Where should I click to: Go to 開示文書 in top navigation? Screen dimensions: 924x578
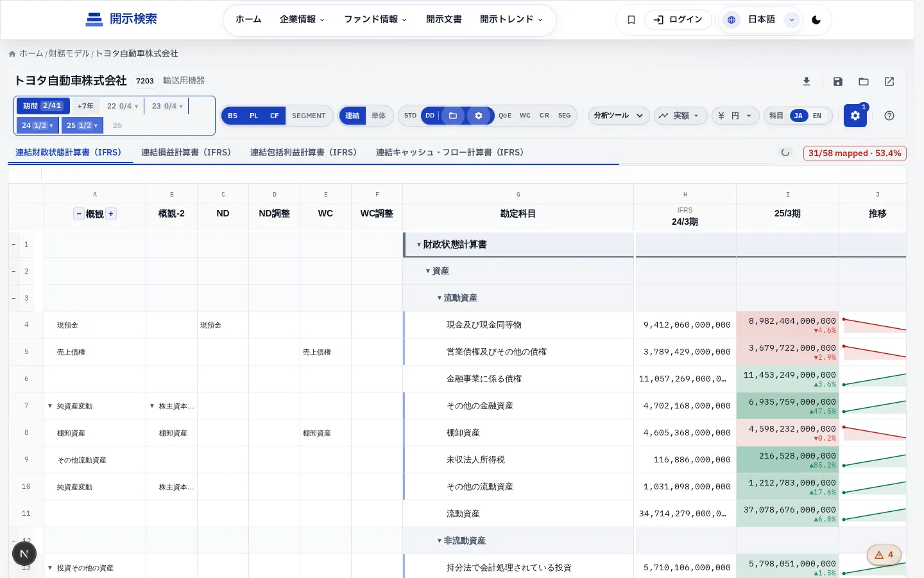pos(444,20)
